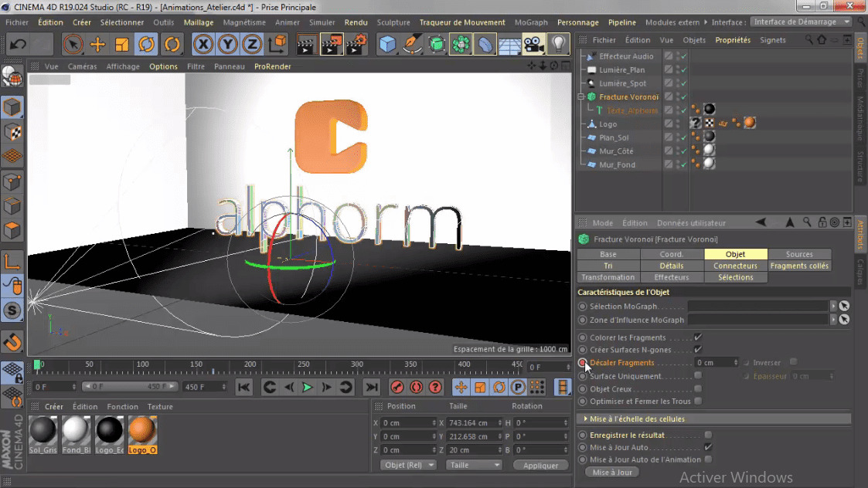Open Zone d'Influence MoGraph field arrow
This screenshot has height=488, width=868.
[833, 320]
